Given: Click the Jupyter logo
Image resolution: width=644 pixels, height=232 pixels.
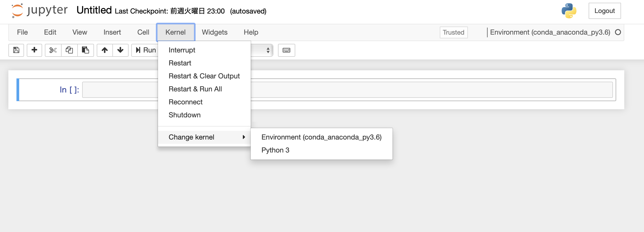Looking at the screenshot, I should coord(39,11).
